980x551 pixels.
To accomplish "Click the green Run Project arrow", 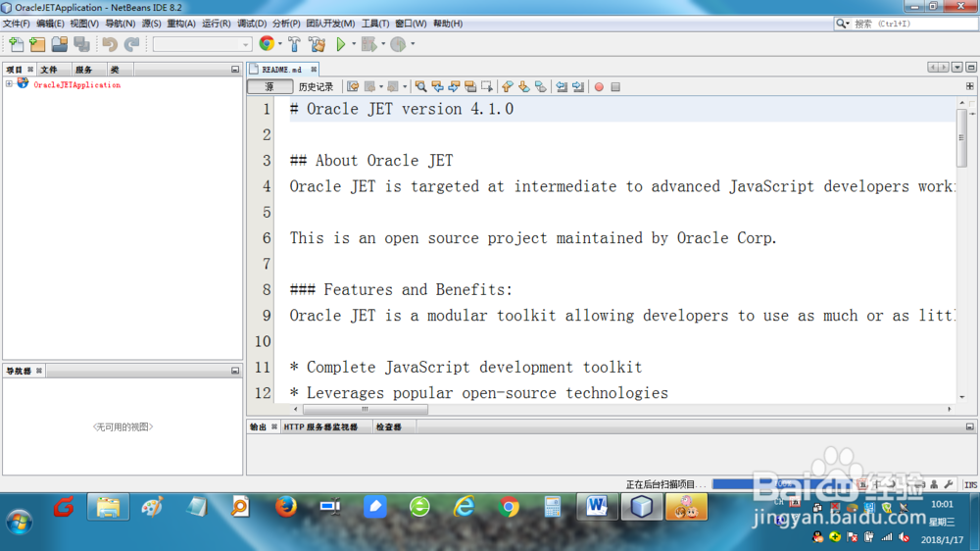I will tap(341, 44).
